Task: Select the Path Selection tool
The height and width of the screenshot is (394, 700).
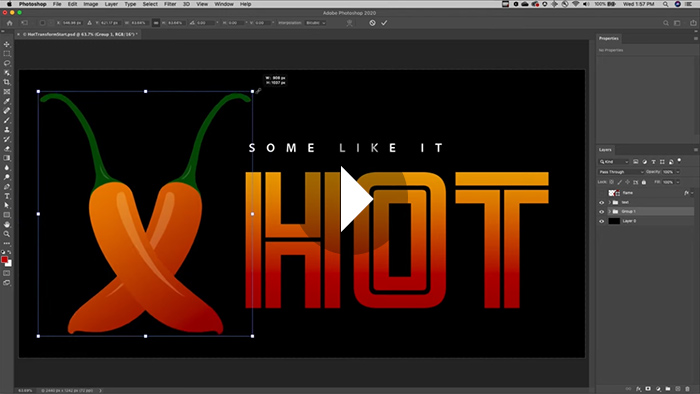Action: pyautogui.click(x=7, y=206)
